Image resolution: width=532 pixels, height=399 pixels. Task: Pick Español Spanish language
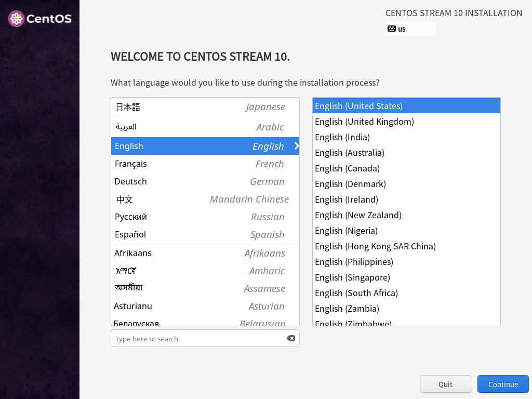tap(205, 234)
